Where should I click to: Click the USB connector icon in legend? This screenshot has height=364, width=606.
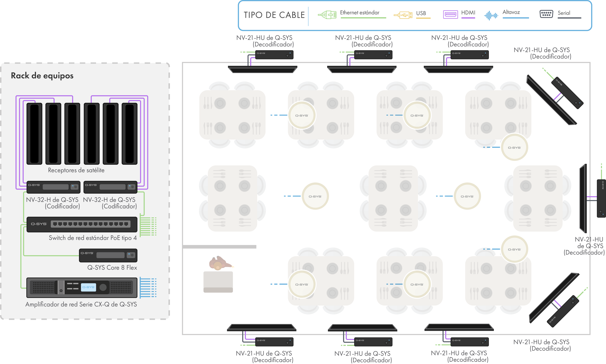tap(403, 15)
